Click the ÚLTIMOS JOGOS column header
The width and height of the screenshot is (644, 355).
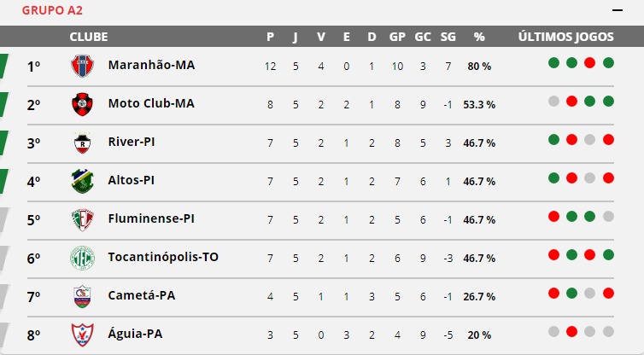point(566,37)
